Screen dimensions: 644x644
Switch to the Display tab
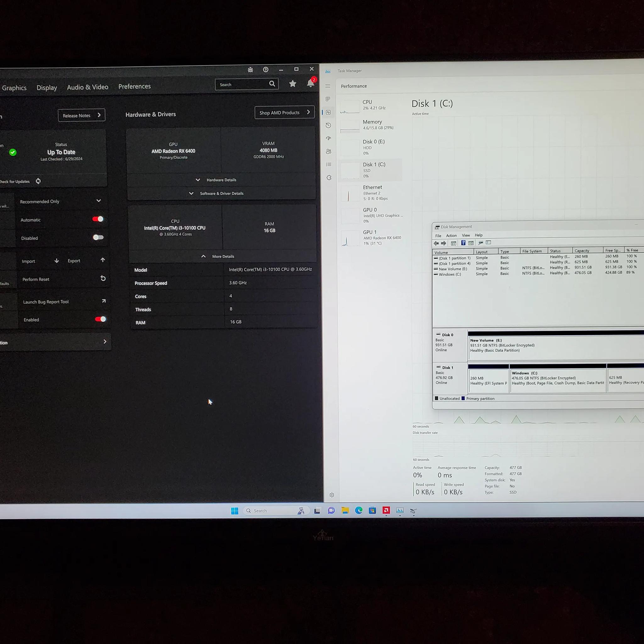(x=47, y=87)
